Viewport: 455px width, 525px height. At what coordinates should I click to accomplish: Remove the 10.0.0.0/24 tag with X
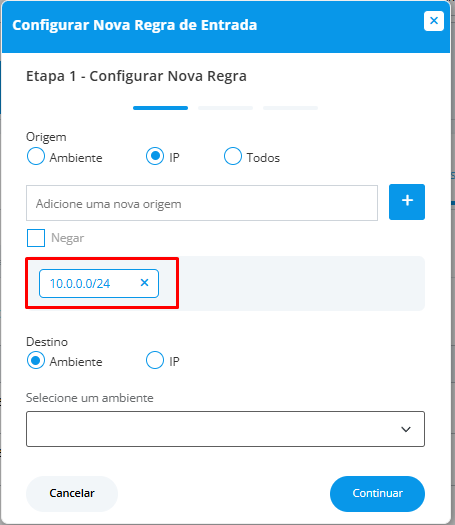pos(144,283)
